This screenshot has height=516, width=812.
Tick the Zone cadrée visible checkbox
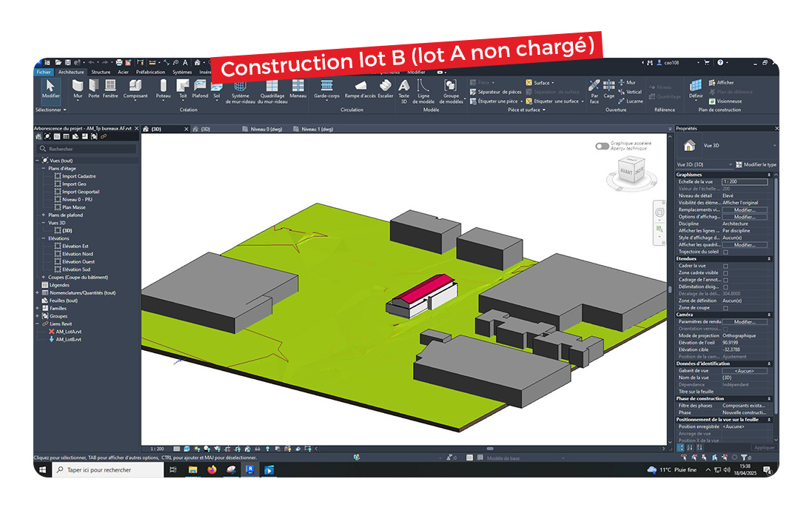click(x=725, y=273)
